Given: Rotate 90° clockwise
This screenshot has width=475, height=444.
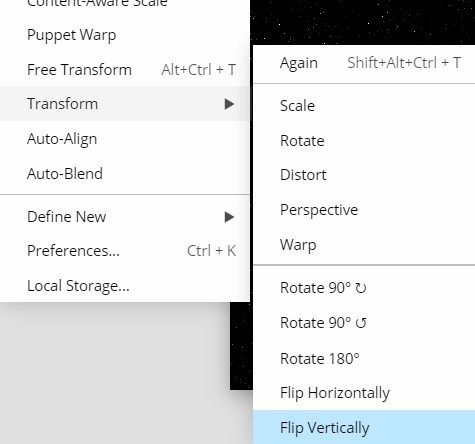Looking at the screenshot, I should pos(364,288).
